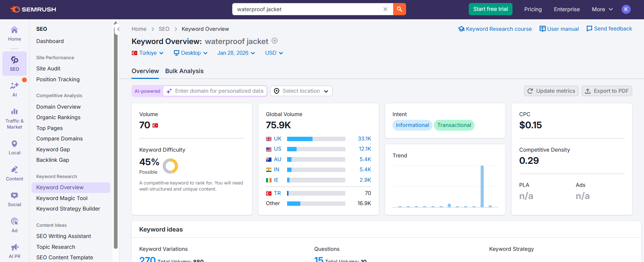Open Domain Overview in sidebar
This screenshot has width=644, height=262.
click(58, 107)
